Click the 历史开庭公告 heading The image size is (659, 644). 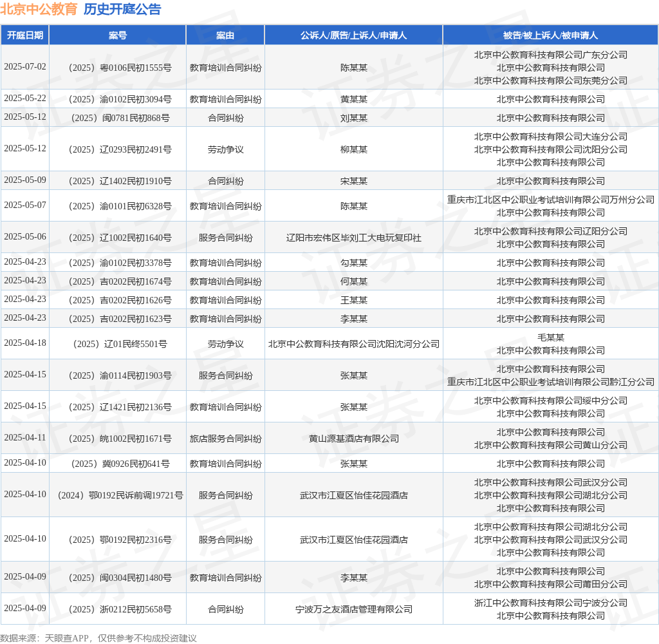[x=122, y=9]
